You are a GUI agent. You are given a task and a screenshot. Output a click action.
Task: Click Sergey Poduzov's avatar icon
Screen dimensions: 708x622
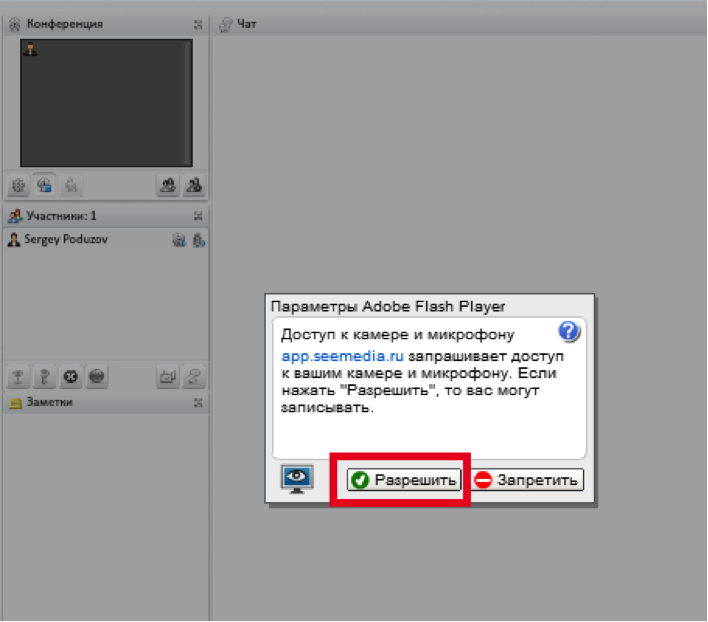[14, 239]
